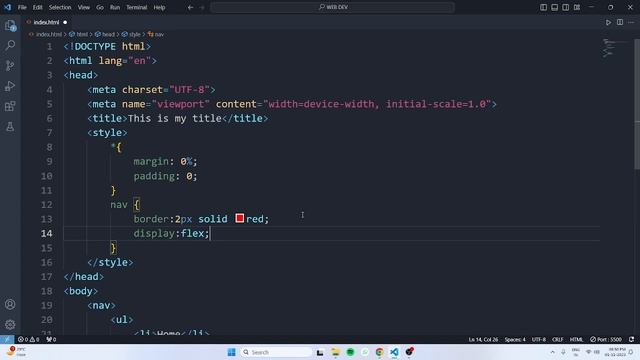Open the weather widget on taskbar
The width and height of the screenshot is (640, 360).
[x=16, y=352]
